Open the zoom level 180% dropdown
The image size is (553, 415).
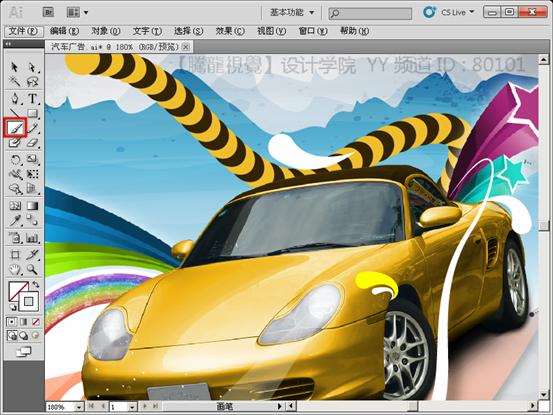pyautogui.click(x=80, y=407)
